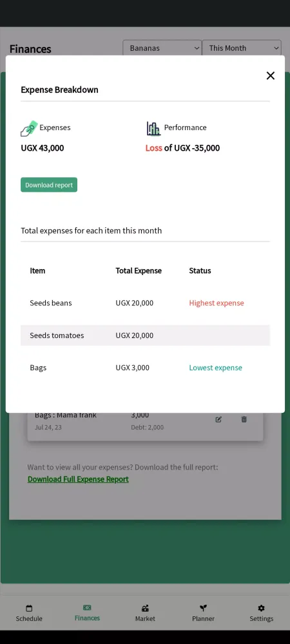290x644 pixels.
Task: Click UGX 20,000 in the Seeds beans row
Action: tap(134, 303)
